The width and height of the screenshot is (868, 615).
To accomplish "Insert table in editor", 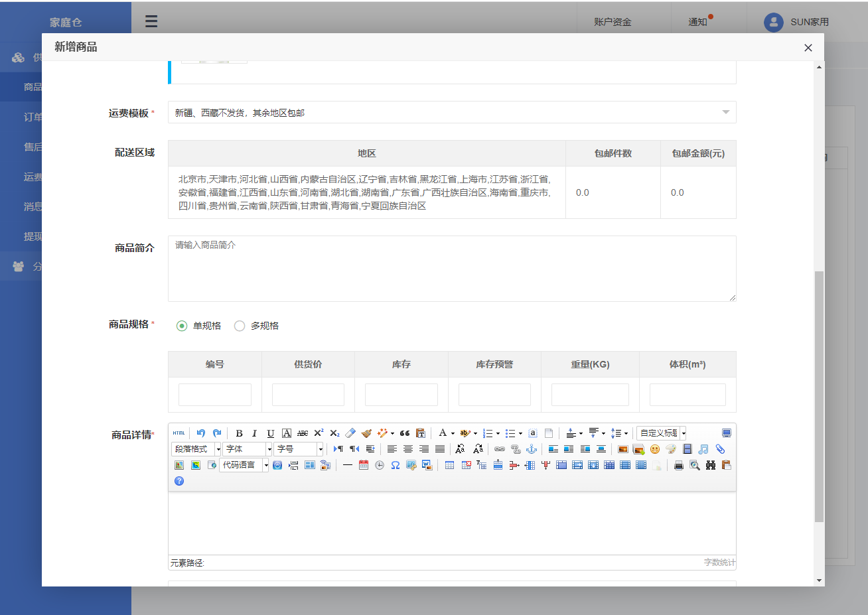I will coord(450,465).
